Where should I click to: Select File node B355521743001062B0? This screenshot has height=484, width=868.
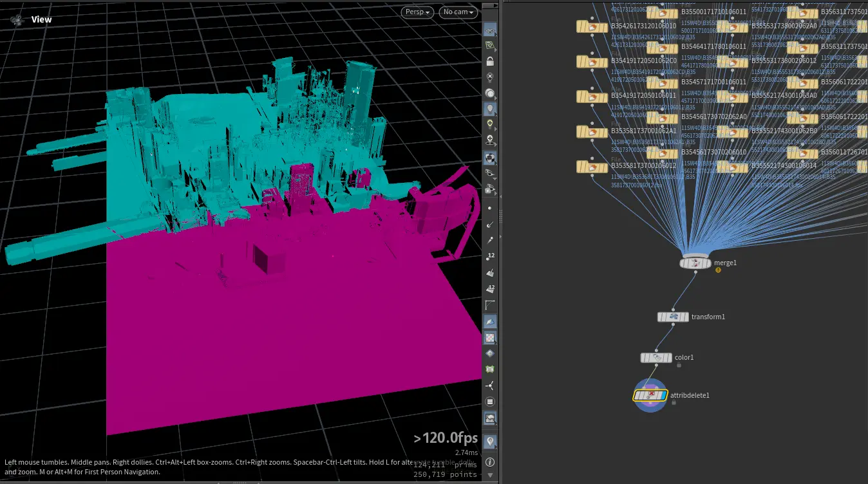pos(733,132)
